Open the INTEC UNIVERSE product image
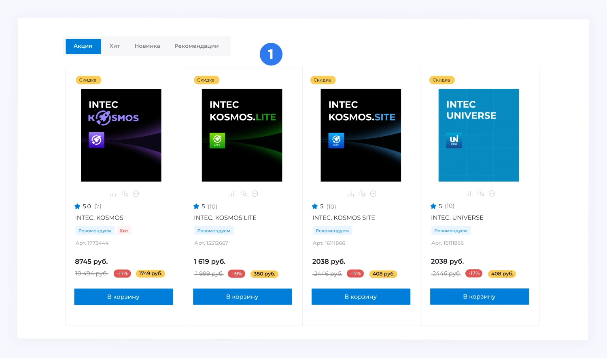The image size is (607, 364). [479, 135]
